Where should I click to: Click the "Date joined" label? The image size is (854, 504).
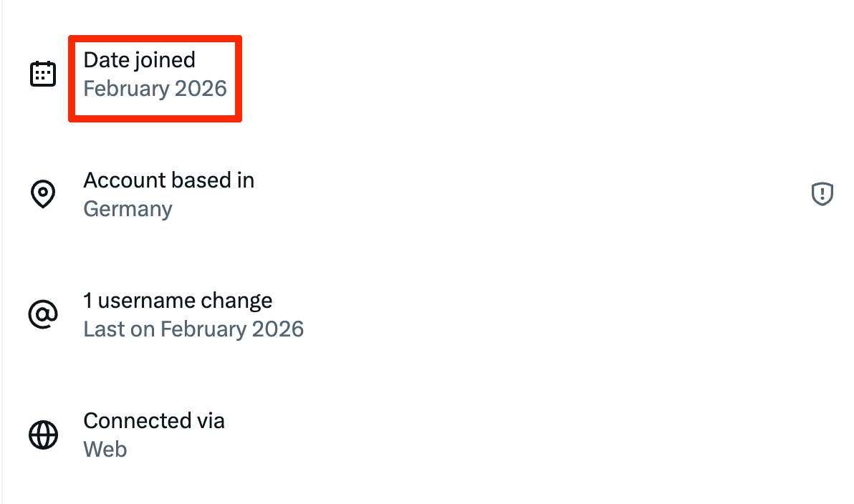[x=139, y=60]
